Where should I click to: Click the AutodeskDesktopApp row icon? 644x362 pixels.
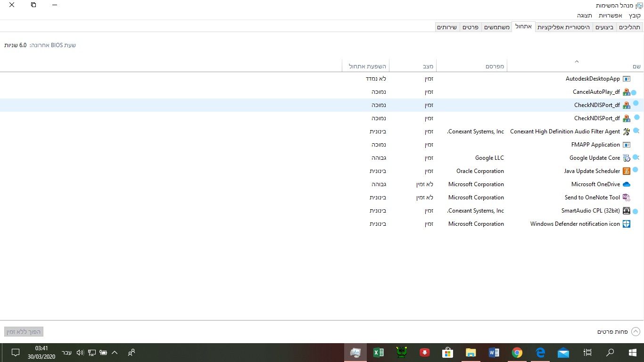pos(627,79)
